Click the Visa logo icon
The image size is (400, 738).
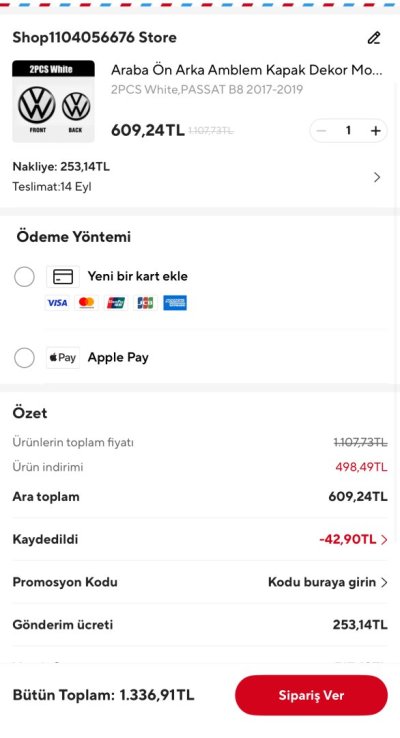point(57,303)
